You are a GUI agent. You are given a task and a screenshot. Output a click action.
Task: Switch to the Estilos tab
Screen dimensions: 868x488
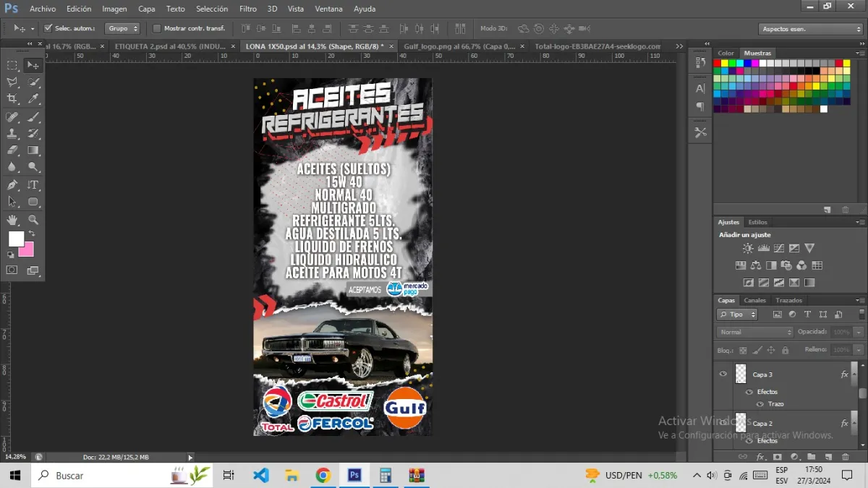(757, 223)
